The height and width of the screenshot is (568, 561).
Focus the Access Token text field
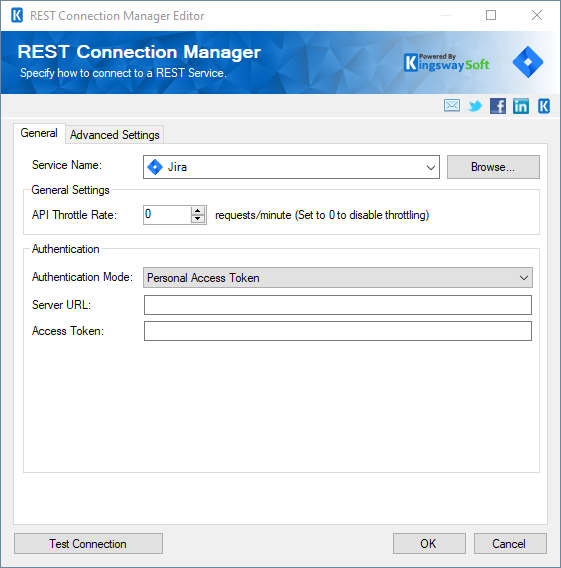coord(338,331)
